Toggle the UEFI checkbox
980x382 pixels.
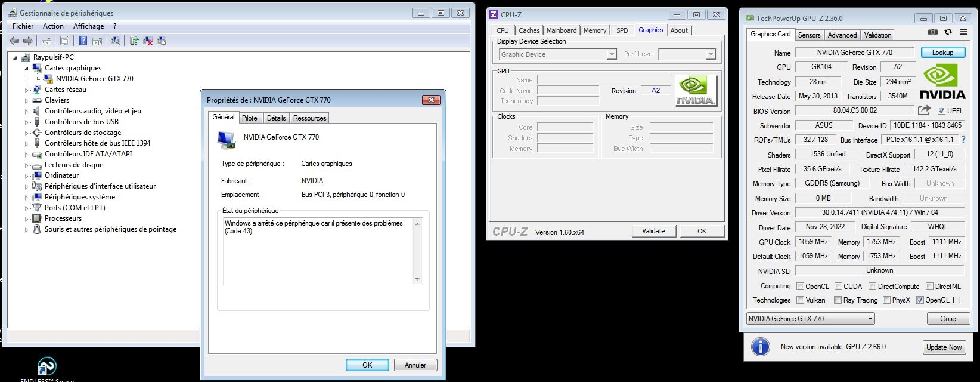click(x=941, y=111)
